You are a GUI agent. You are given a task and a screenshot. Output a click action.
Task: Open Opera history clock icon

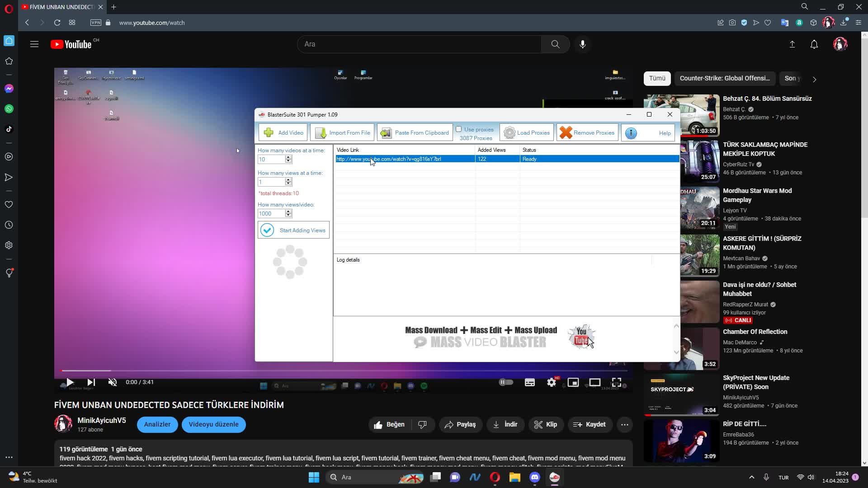[9, 225]
